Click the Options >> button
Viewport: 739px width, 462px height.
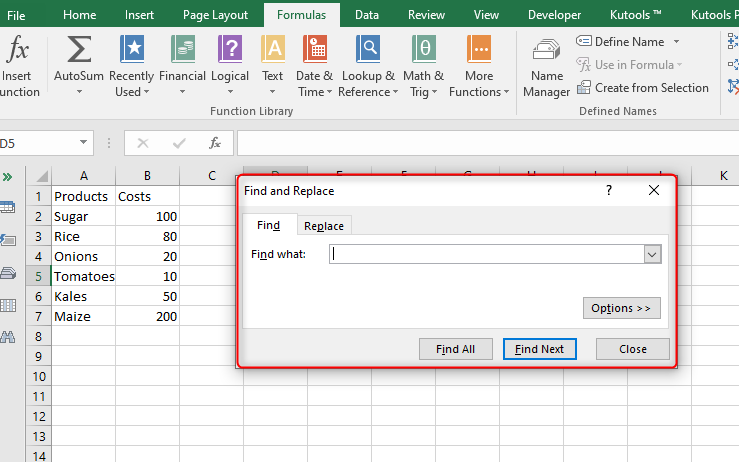pyautogui.click(x=622, y=308)
